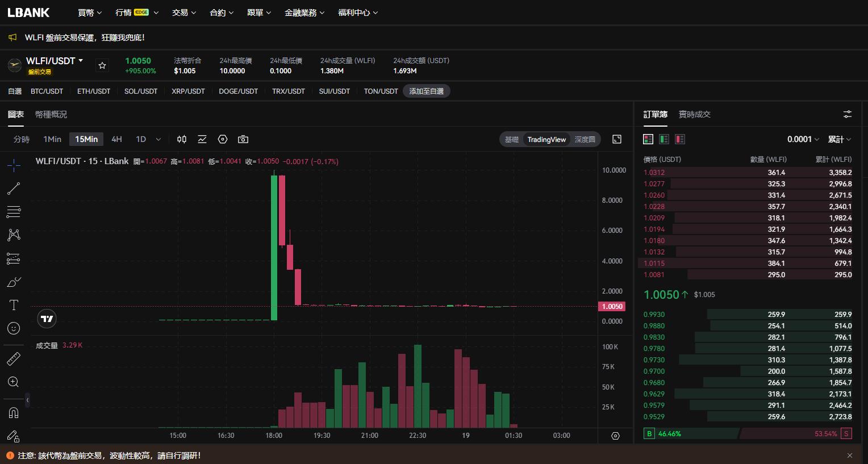Add WLFI/USDT to favorites star

tap(102, 65)
